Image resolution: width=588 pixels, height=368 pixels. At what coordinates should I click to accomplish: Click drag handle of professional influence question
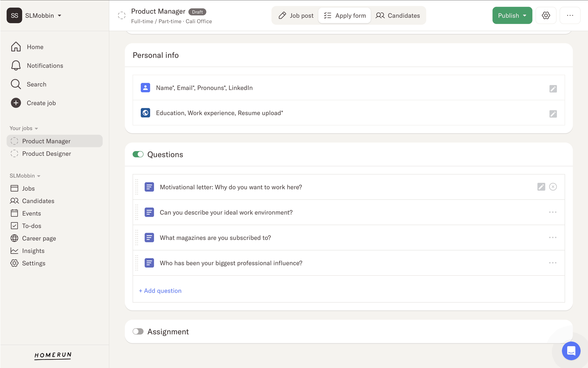(x=137, y=263)
